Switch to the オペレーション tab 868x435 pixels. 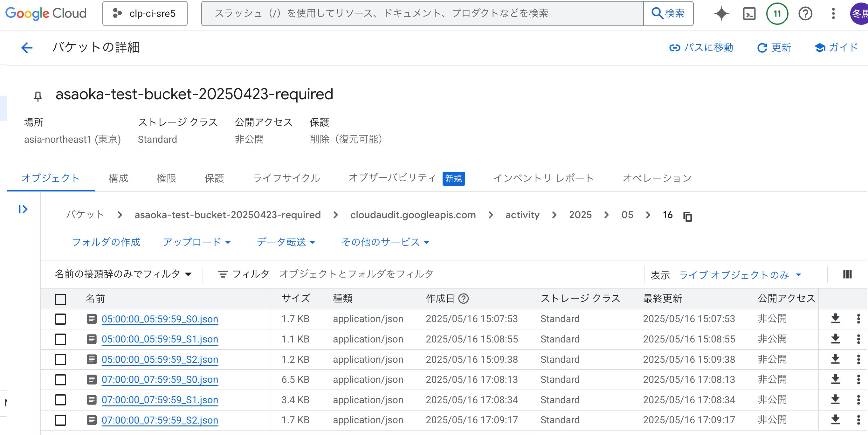pyautogui.click(x=657, y=178)
